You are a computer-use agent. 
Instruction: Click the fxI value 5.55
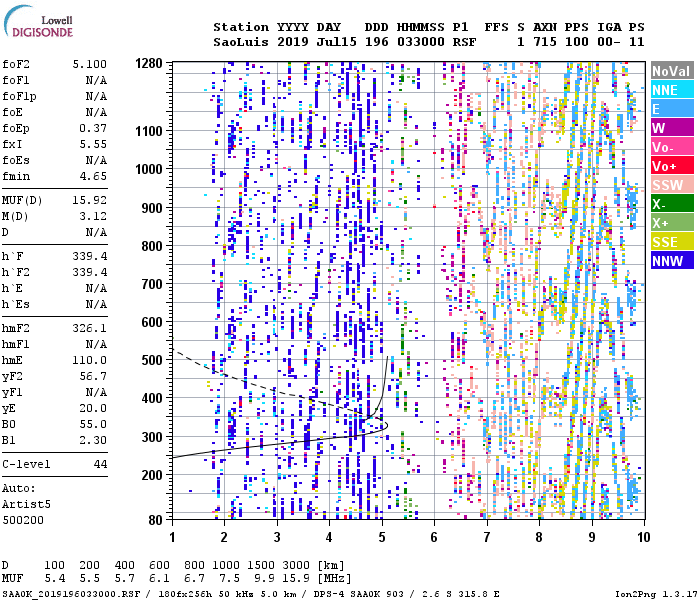93,144
